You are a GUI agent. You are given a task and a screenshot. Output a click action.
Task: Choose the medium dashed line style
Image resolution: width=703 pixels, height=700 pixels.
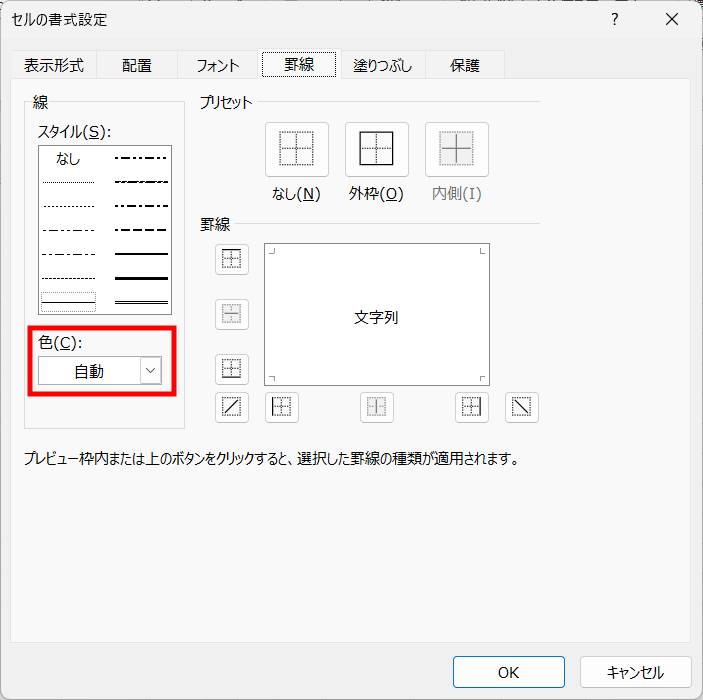click(x=141, y=230)
